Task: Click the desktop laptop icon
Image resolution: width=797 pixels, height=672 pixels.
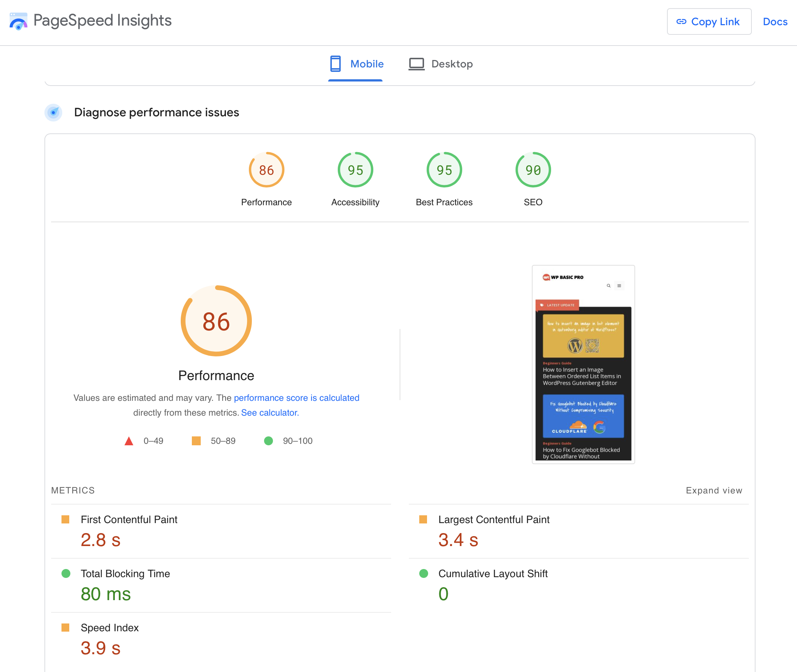Action: pyautogui.click(x=416, y=64)
